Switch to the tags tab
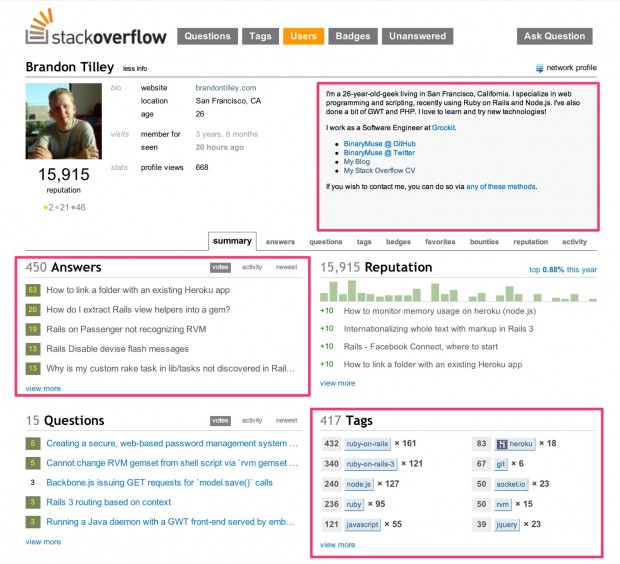 364,242
